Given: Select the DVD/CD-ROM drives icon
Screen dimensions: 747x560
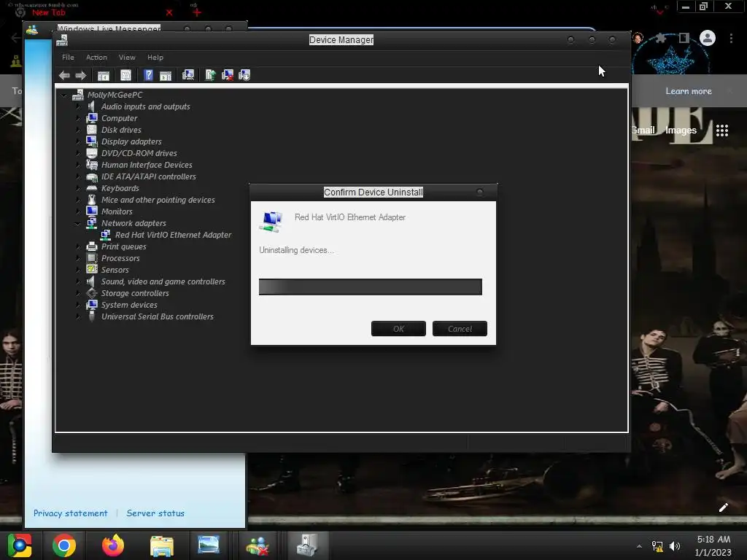Looking at the screenshot, I should 92,153.
